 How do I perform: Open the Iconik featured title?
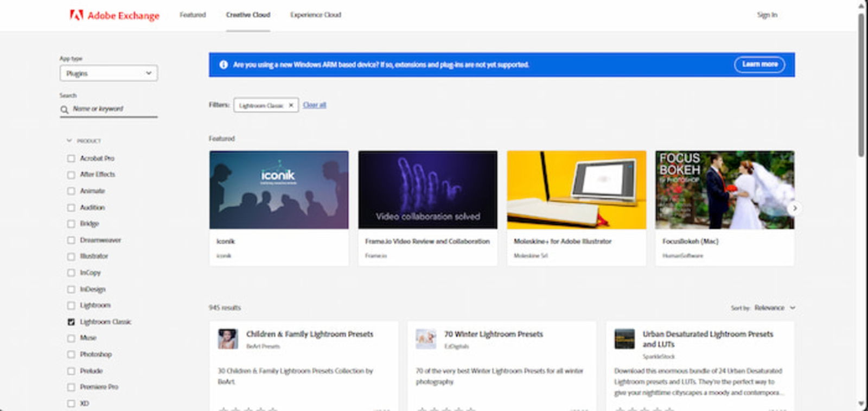226,241
